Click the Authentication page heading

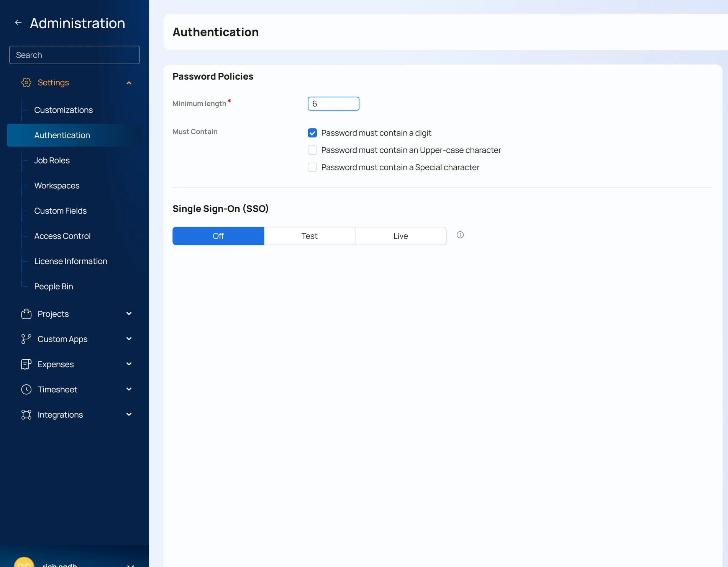click(x=215, y=32)
